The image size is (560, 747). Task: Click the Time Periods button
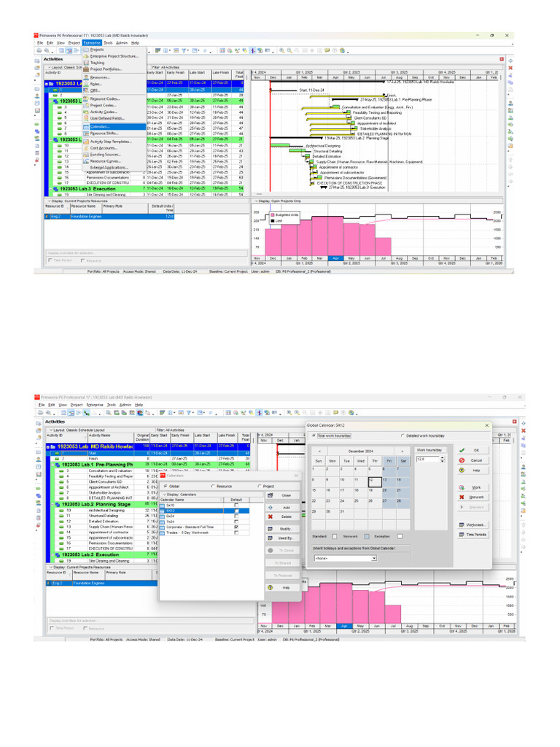tap(472, 535)
